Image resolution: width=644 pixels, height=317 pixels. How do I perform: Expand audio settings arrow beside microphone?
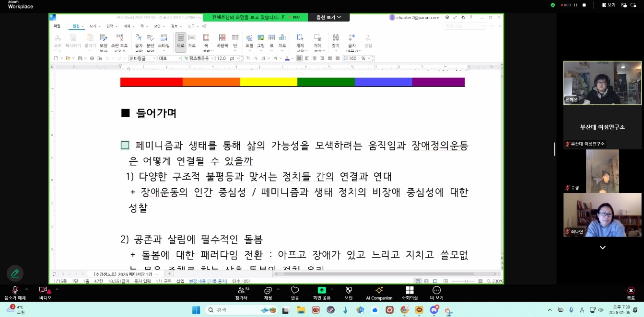pyautogui.click(x=27, y=289)
